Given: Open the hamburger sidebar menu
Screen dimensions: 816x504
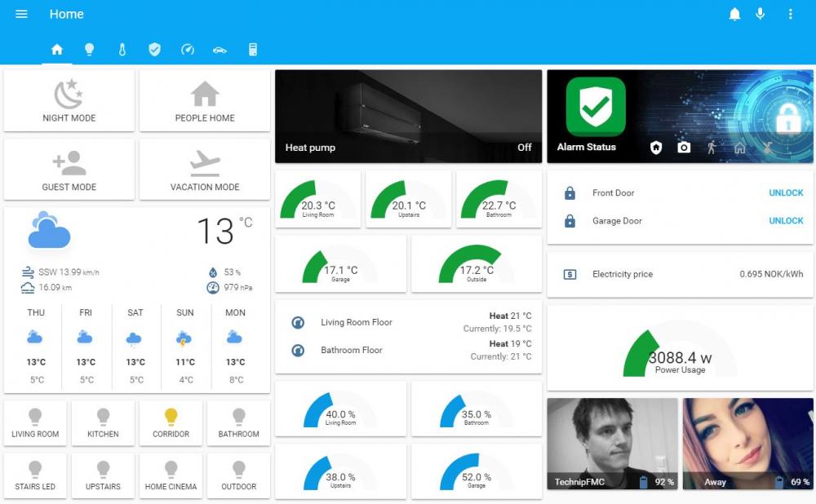Looking at the screenshot, I should [x=21, y=15].
